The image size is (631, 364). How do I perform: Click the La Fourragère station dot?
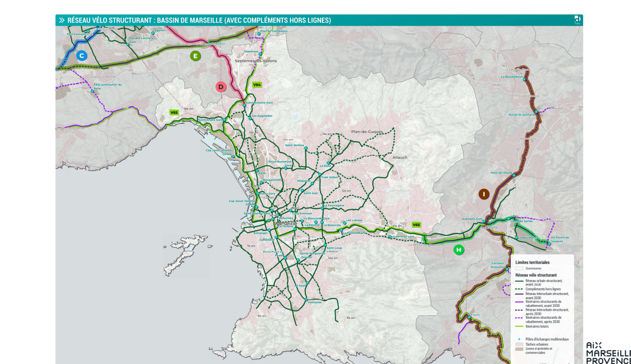coord(322,208)
